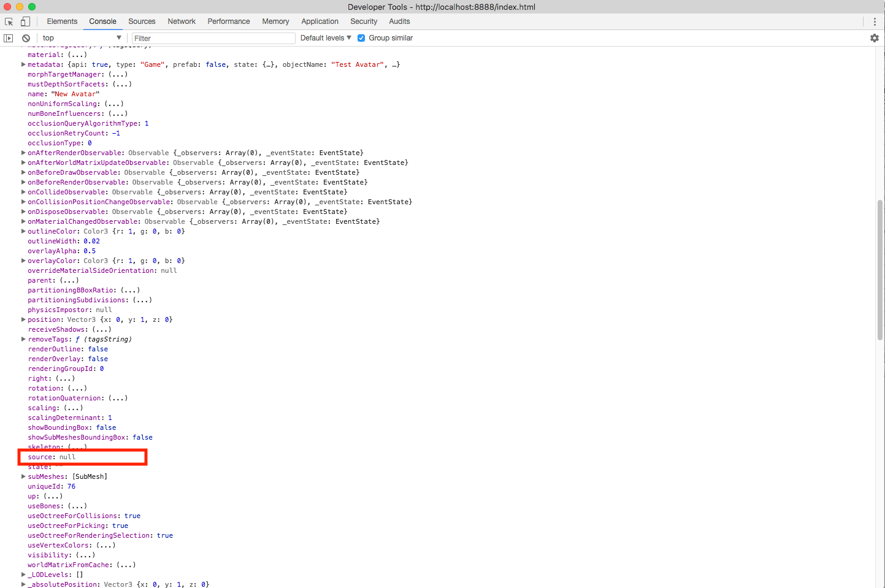This screenshot has width=885, height=588.
Task: Toggle the device toolbar icon
Action: coord(25,21)
